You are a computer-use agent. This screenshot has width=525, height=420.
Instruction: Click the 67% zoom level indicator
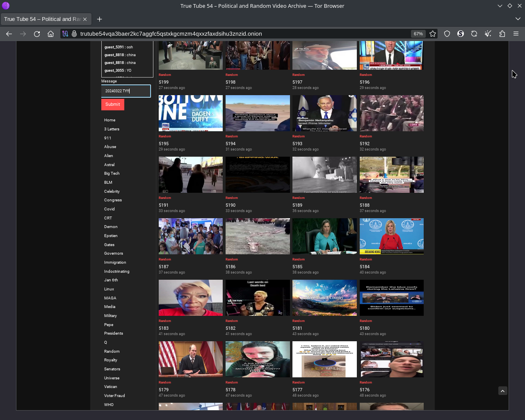click(x=418, y=34)
